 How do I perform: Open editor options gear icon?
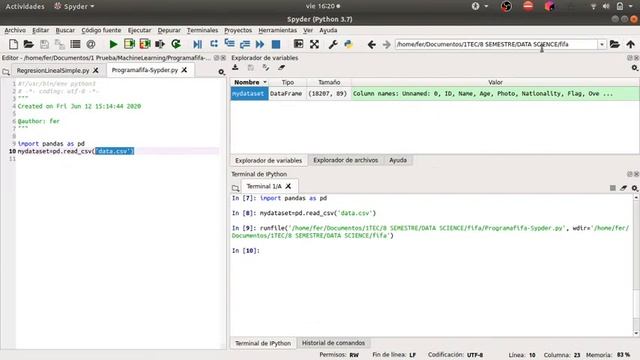point(221,72)
